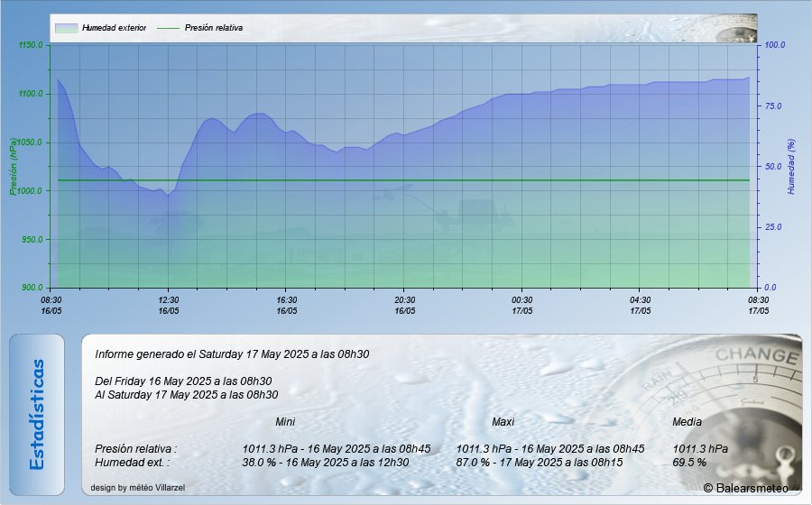This screenshot has width=812, height=505.
Task: Click the '© Balearsmeteo' copyright text
Action: tap(746, 488)
